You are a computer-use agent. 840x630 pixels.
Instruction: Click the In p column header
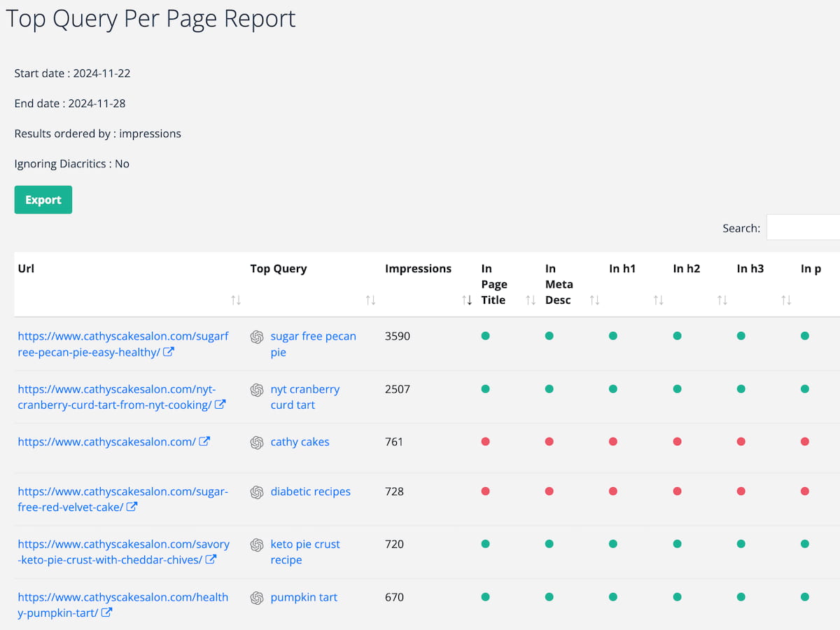(811, 269)
